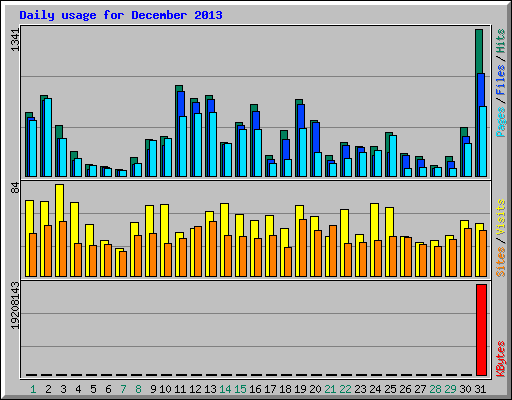Click day 12 label on x-axis
Viewport: 512px width, 400px height.
[195, 389]
